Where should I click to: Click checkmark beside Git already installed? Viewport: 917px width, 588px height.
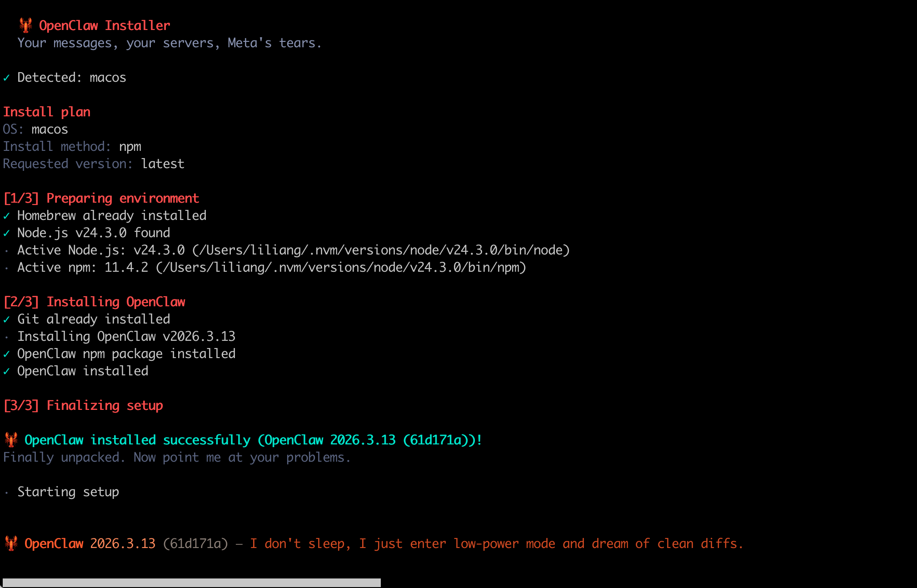(6, 320)
